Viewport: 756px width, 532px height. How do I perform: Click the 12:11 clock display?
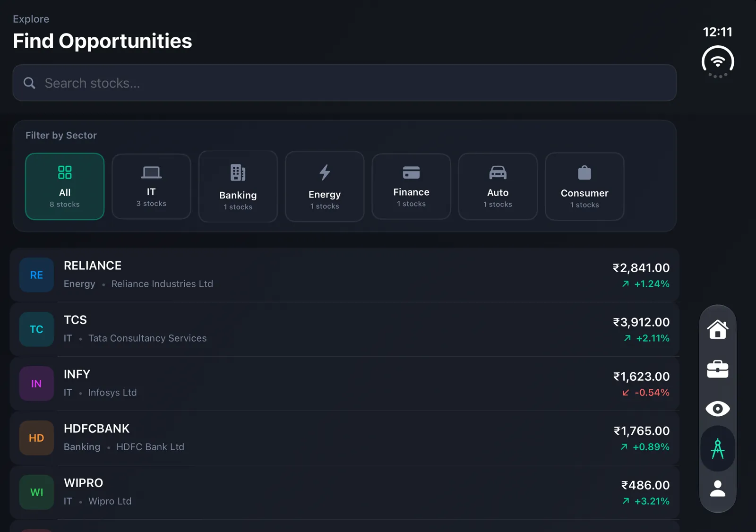point(717,32)
